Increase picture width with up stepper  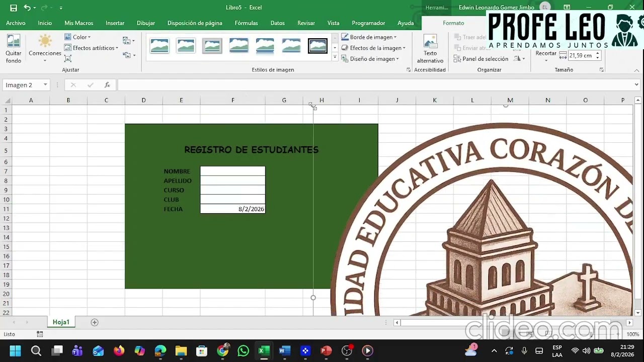coord(598,53)
